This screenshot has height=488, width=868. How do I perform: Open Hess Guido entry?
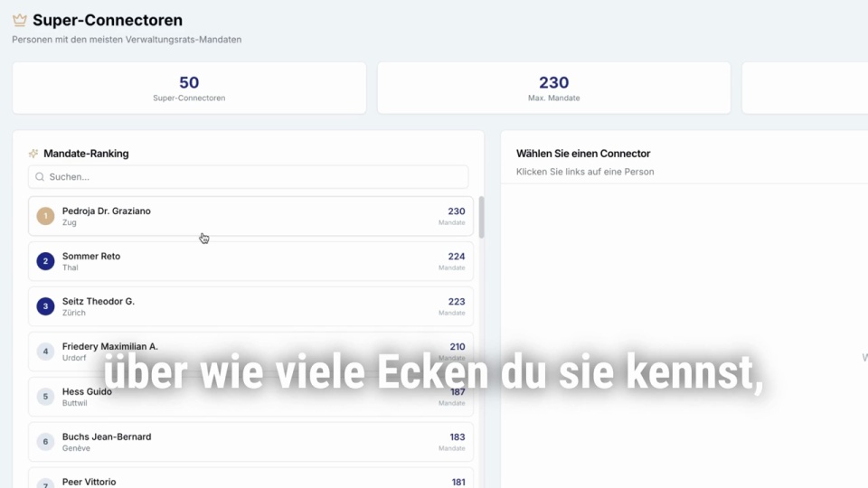(250, 397)
